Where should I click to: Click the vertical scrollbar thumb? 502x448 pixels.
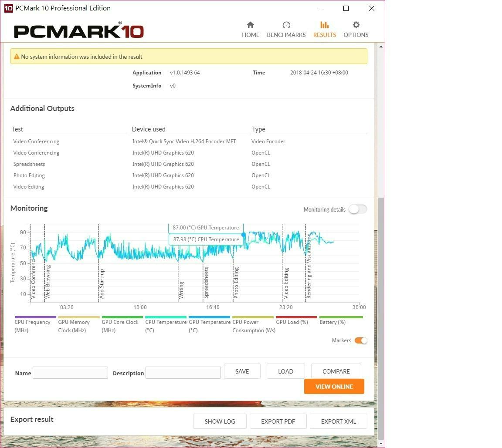tap(381, 318)
